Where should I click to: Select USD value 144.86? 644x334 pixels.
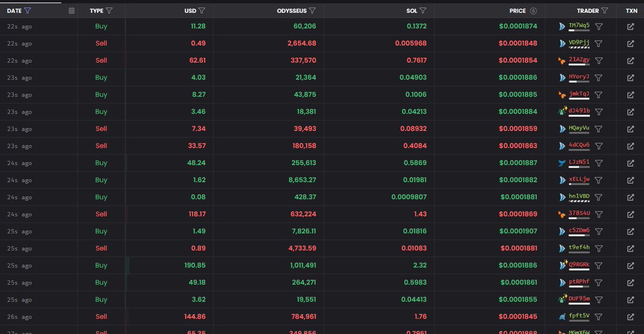[x=195, y=317]
